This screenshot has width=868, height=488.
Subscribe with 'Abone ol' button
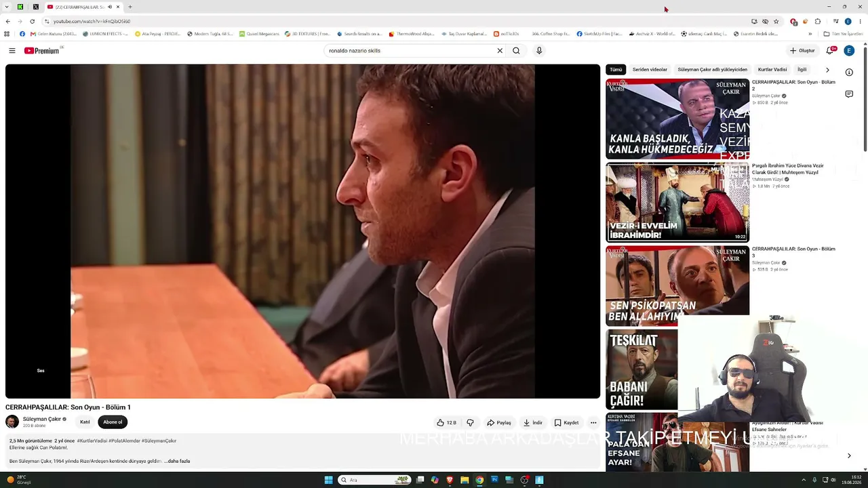click(113, 422)
